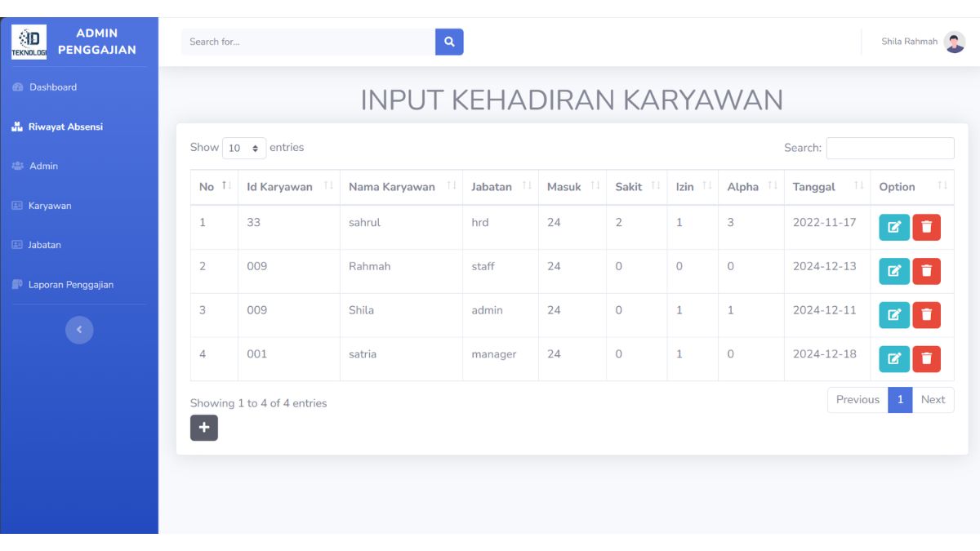Click the Input Kehadiran Karyawan heading
The width and height of the screenshot is (980, 551).
tap(572, 100)
